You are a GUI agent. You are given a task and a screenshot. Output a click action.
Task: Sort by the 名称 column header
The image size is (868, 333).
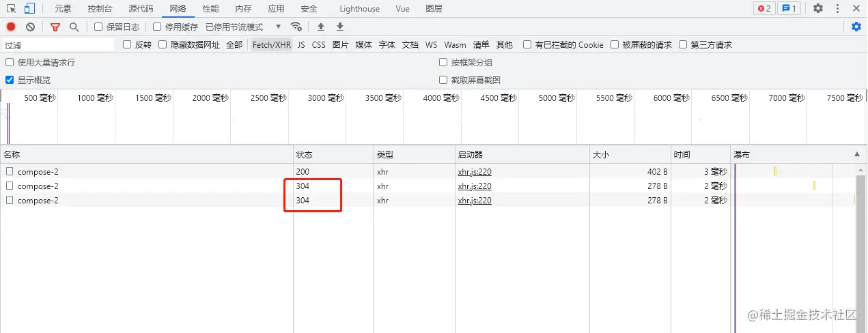[146, 155]
